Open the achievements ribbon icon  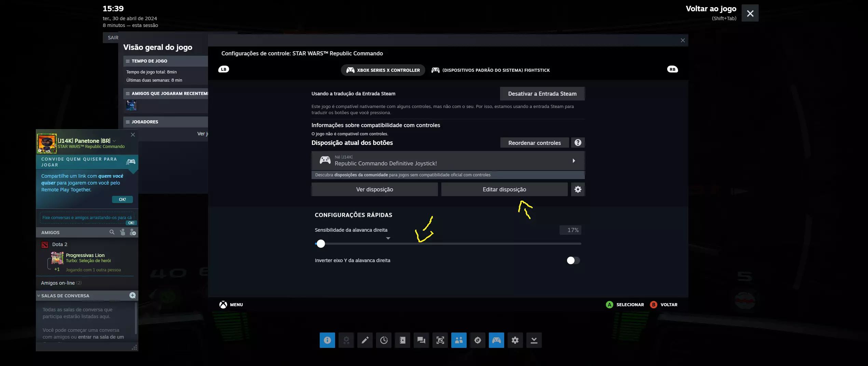click(x=346, y=340)
